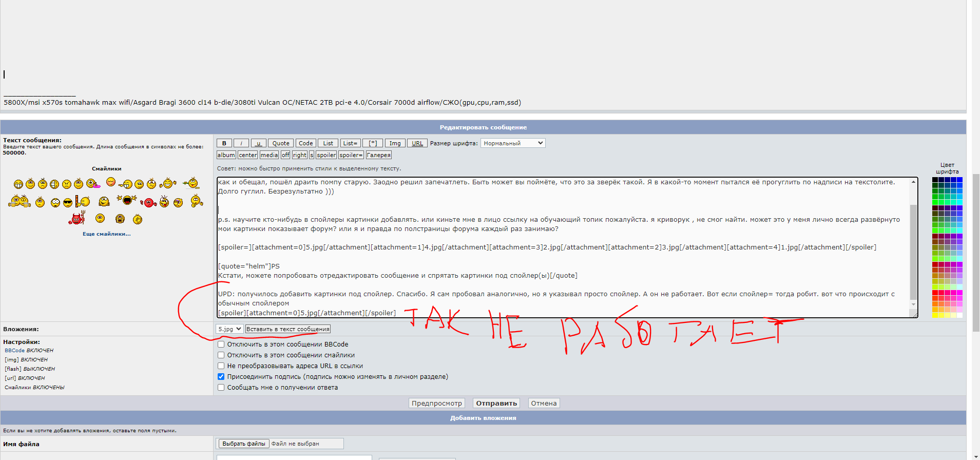Insert the right alignment tag

click(x=300, y=155)
